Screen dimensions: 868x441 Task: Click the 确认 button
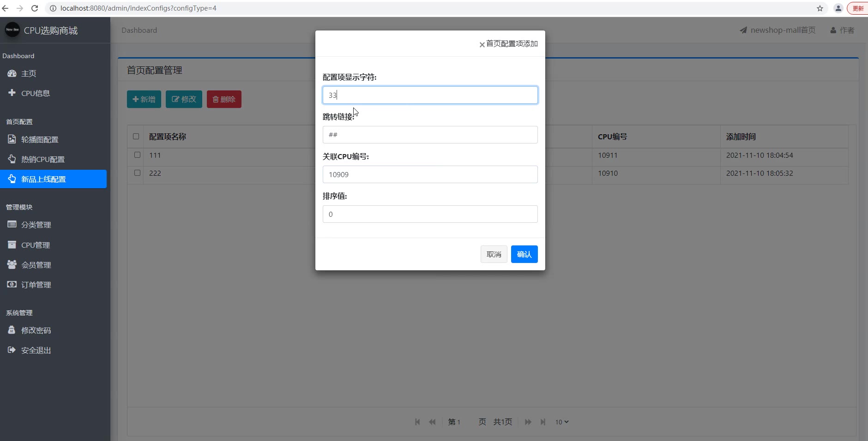tap(524, 254)
